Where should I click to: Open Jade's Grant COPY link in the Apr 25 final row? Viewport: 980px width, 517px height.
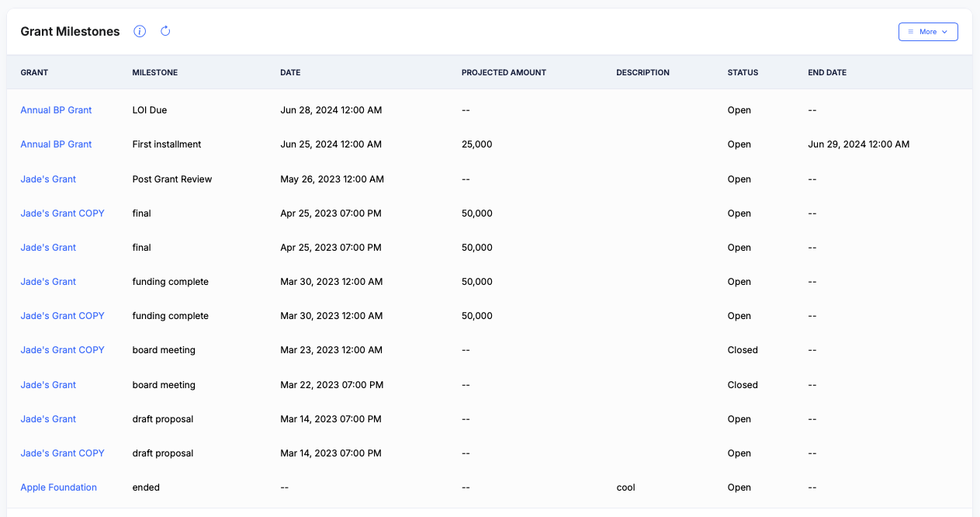point(62,213)
